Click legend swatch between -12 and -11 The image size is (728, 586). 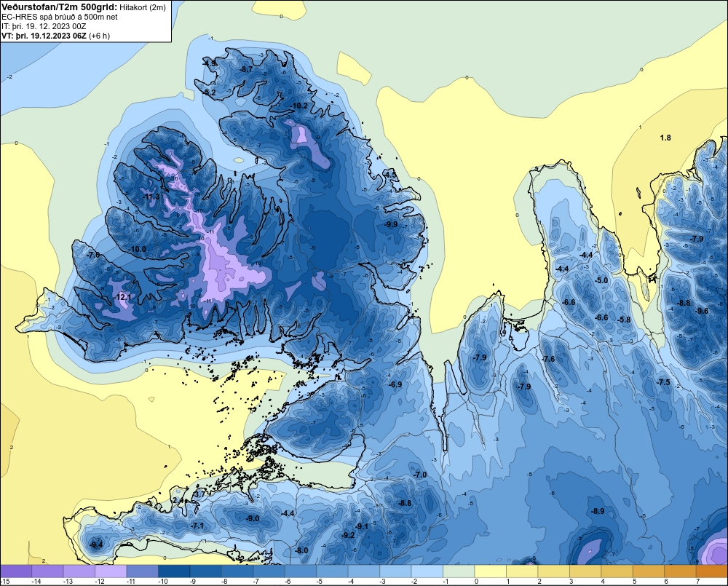coord(111,571)
